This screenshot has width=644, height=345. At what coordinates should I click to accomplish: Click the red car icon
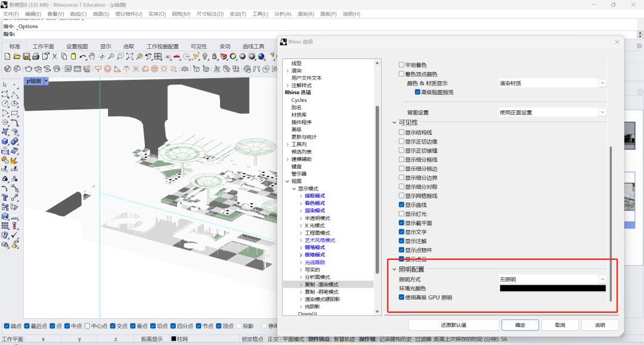(177, 57)
